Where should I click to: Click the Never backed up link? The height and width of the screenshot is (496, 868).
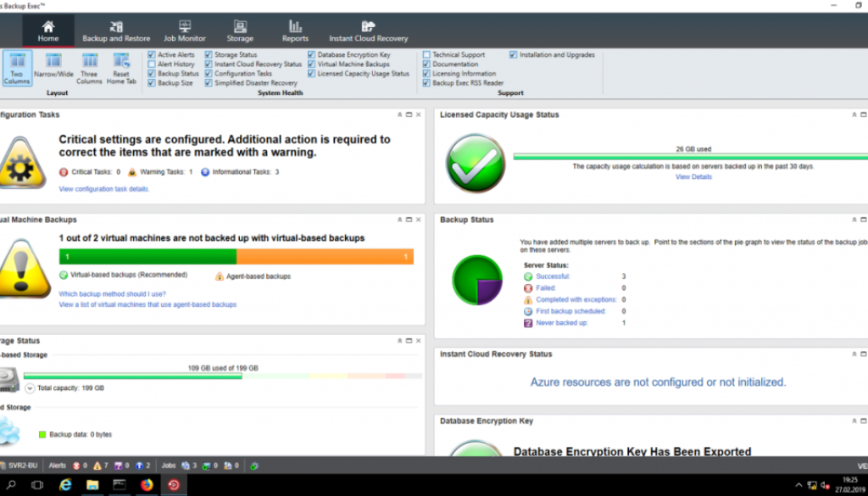pos(562,323)
